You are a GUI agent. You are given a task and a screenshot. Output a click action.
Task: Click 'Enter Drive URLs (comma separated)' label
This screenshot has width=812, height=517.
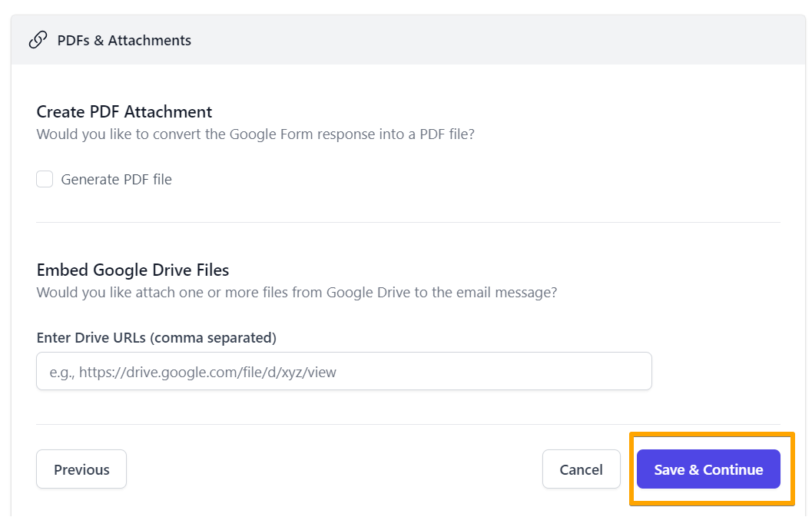point(156,337)
